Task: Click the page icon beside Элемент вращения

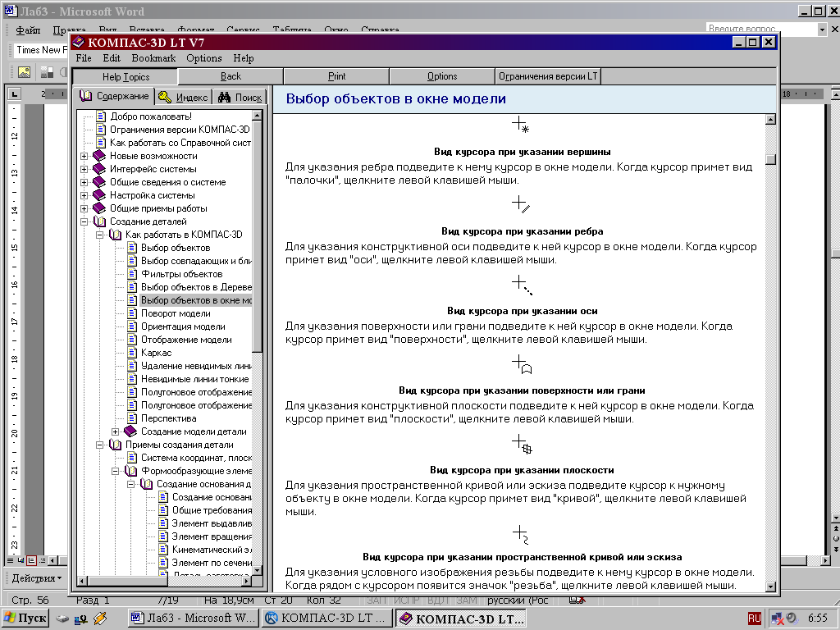Action: [163, 536]
